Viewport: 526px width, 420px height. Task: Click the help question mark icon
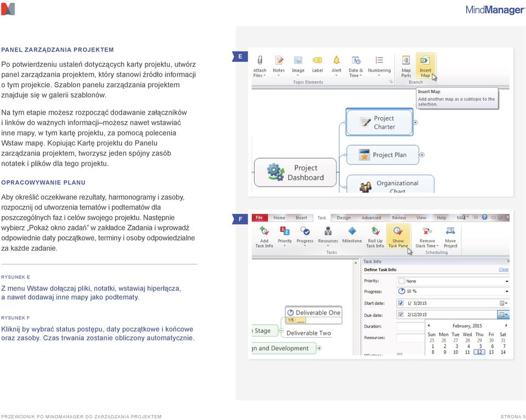[x=484, y=217]
